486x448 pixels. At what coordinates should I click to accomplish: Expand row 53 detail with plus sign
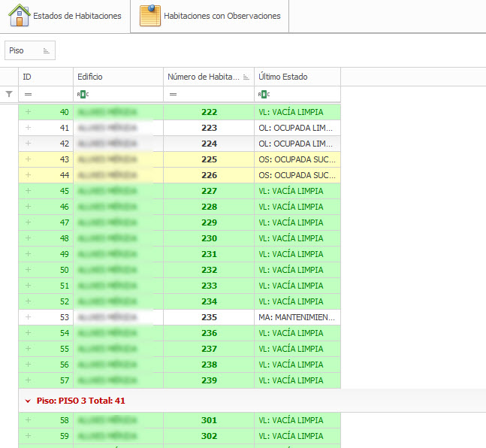click(x=29, y=317)
